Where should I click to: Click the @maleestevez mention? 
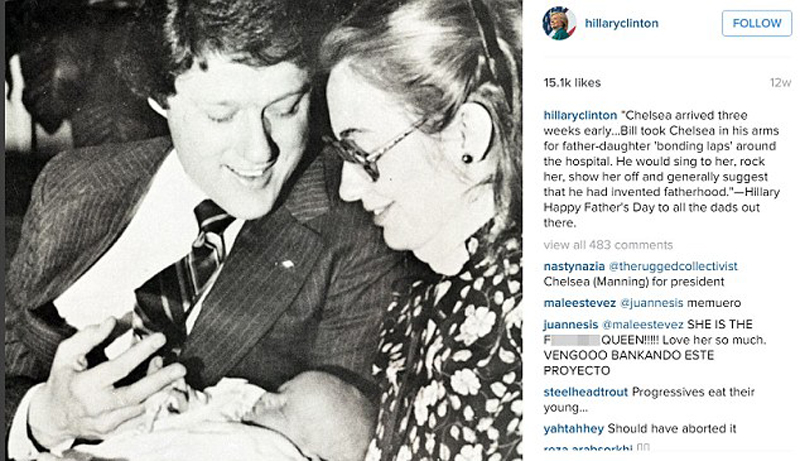click(642, 324)
